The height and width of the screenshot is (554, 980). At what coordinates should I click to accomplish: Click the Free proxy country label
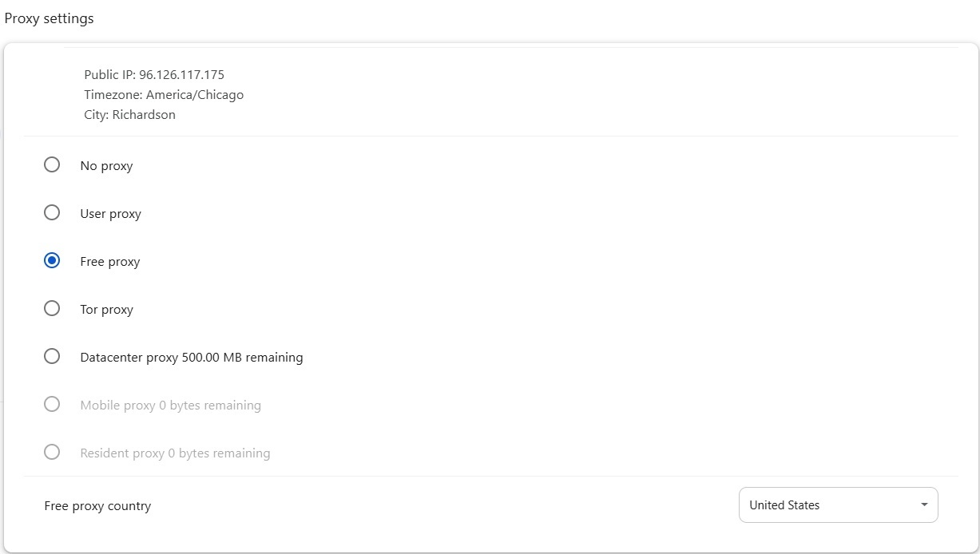pos(97,506)
